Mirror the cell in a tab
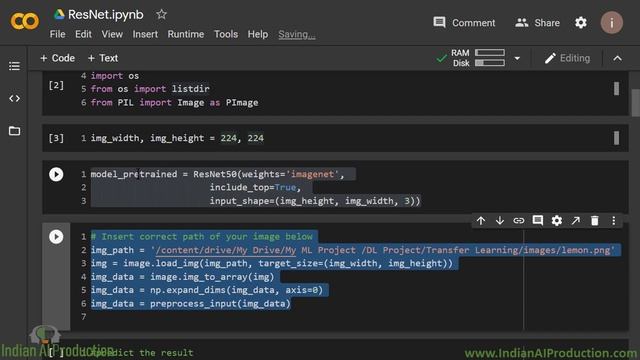The width and height of the screenshot is (640, 360). click(x=576, y=221)
